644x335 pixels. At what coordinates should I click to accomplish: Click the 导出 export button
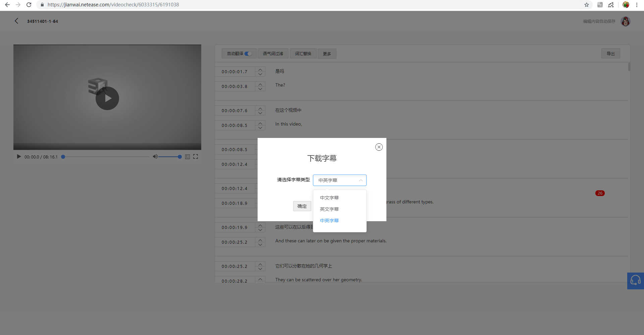click(x=610, y=54)
